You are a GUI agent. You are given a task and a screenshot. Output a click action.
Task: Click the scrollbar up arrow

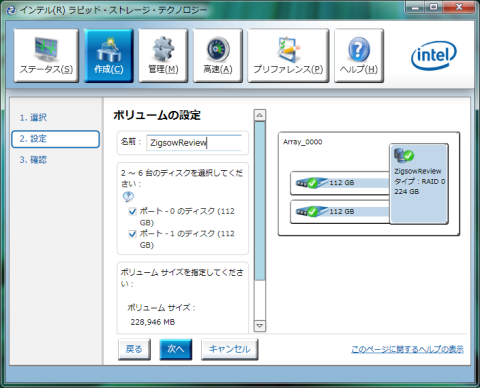click(x=260, y=115)
